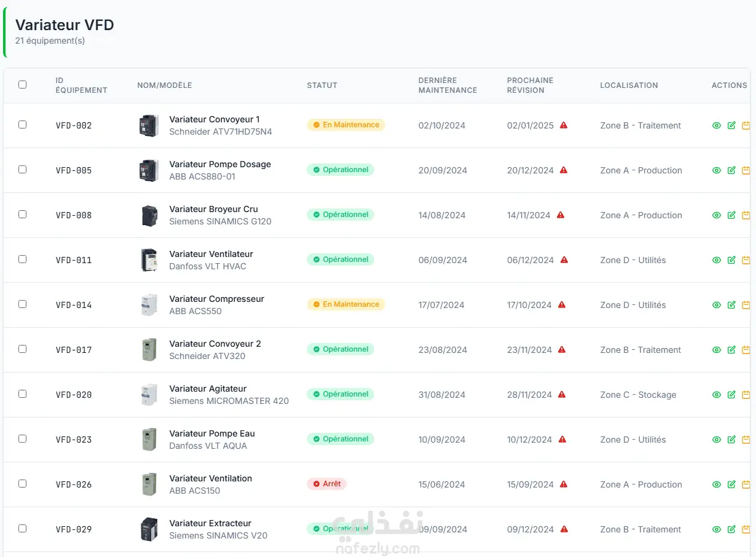
Task: Click the edit icon for VFD-005
Action: pyautogui.click(x=731, y=170)
